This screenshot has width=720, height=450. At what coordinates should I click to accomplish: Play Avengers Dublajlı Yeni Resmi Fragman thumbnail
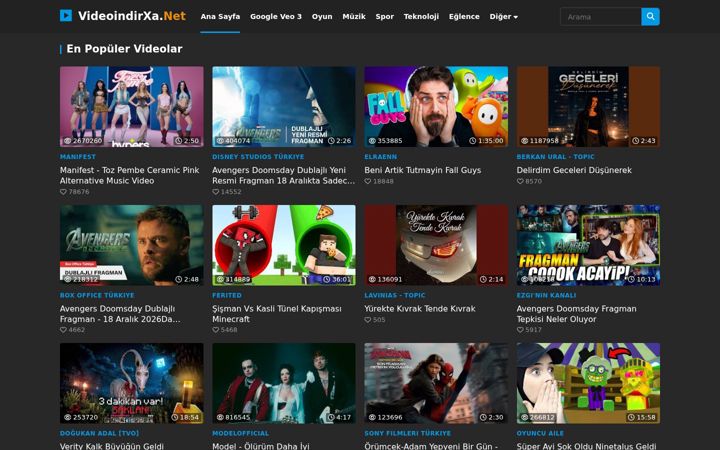[284, 107]
